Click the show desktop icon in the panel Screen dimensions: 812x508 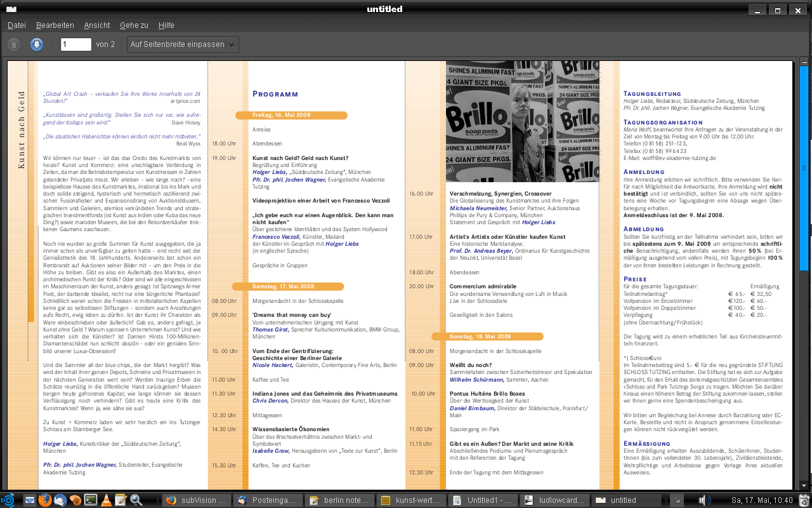(x=30, y=500)
